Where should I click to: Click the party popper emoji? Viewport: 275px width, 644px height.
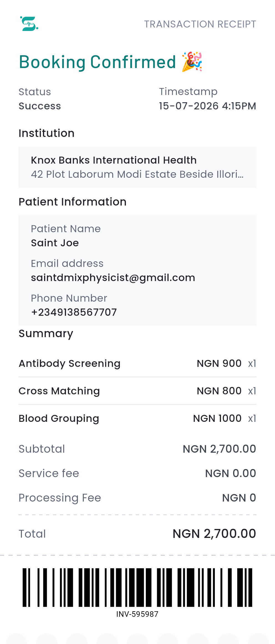click(x=192, y=62)
